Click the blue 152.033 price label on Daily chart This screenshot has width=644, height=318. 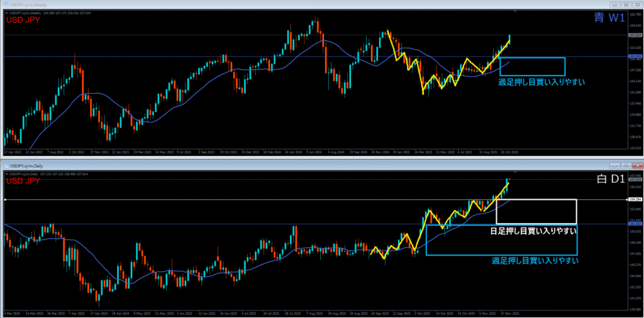coord(634,224)
